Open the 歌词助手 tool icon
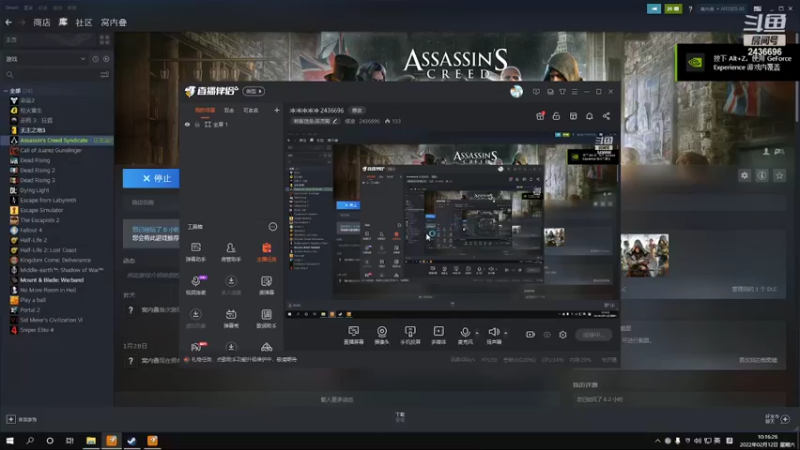Screen dimensions: 800x450 pos(266,318)
